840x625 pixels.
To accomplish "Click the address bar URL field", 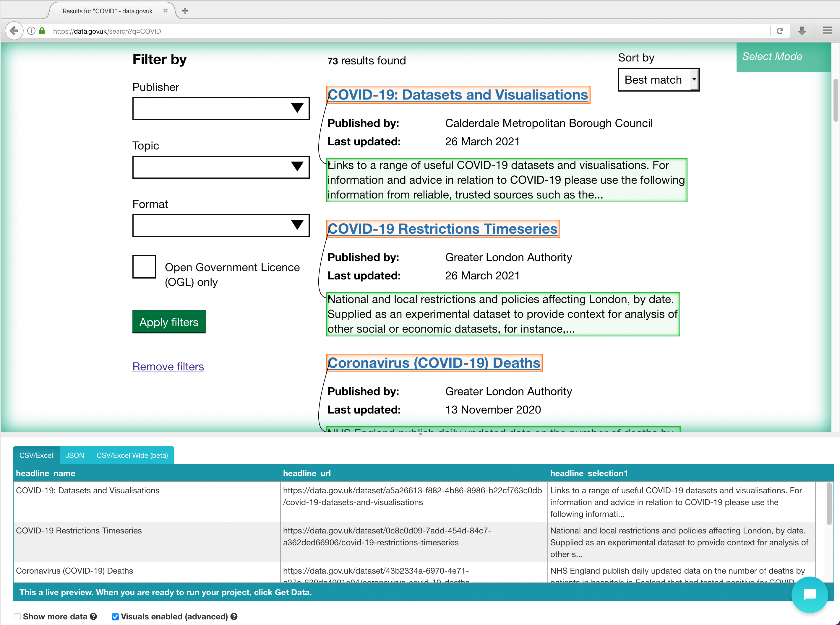I will click(409, 31).
